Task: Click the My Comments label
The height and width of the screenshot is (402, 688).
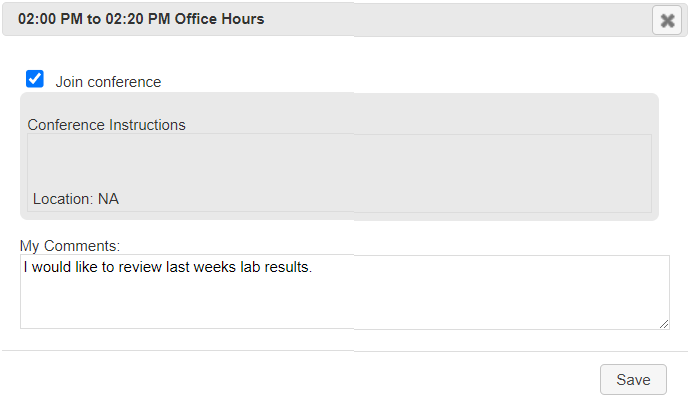Action: click(69, 245)
